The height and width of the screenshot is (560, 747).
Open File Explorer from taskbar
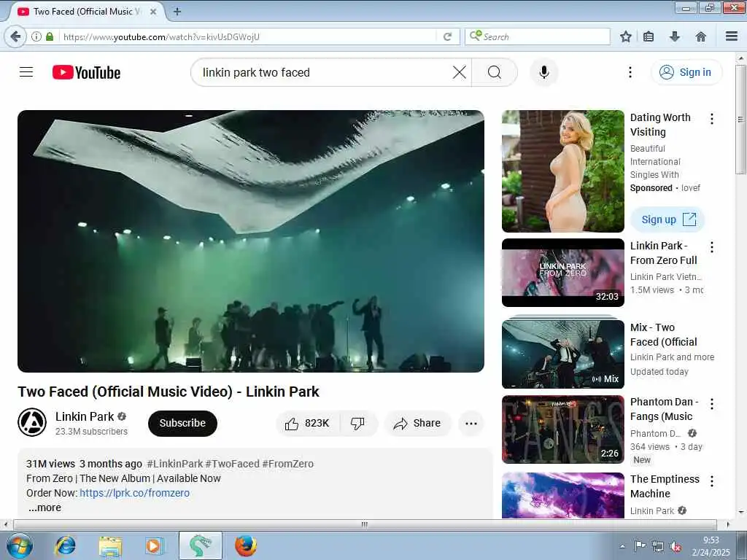[x=111, y=545]
